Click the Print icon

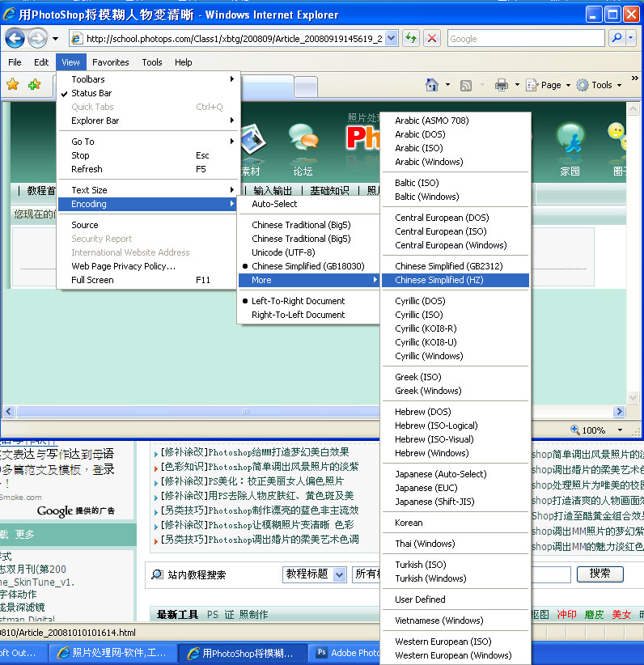point(501,85)
